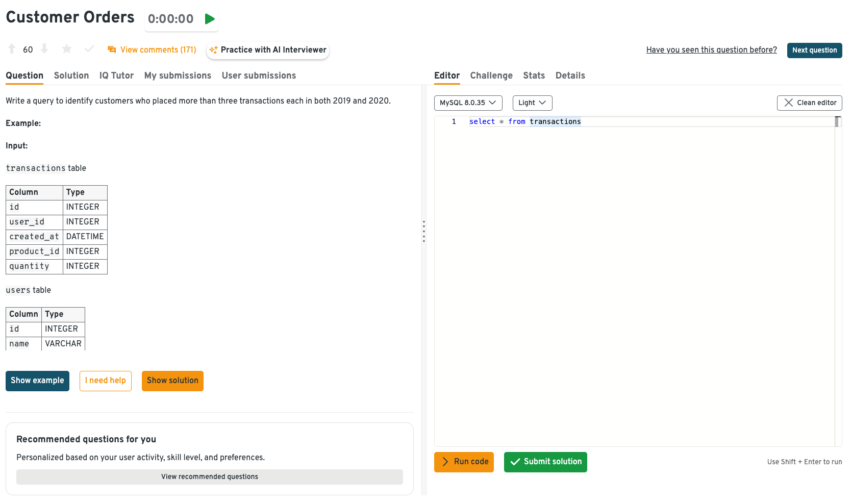Downvote the question with the down arrow
The width and height of the screenshot is (852, 504).
pyautogui.click(x=44, y=49)
